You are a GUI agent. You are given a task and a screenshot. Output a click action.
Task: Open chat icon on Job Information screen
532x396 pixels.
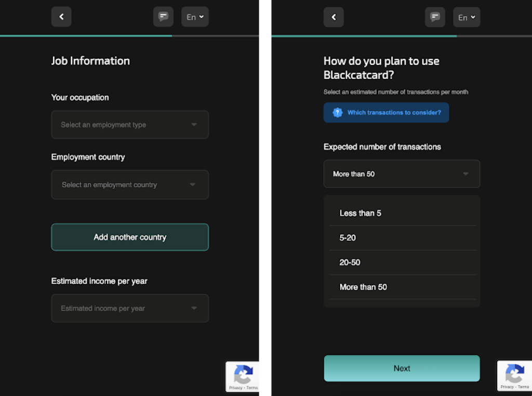coord(163,17)
